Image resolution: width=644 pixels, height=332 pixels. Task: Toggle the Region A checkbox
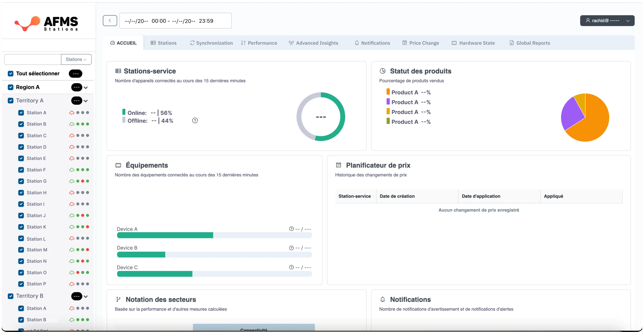[x=10, y=87]
